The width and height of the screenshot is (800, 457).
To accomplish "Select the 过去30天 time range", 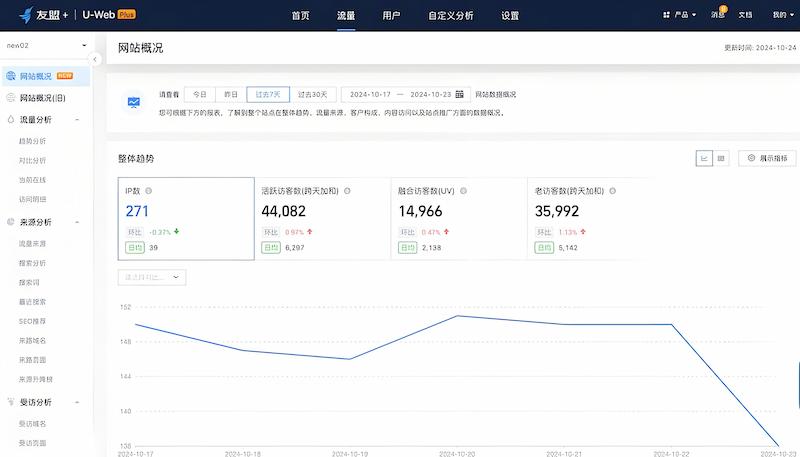I will click(312, 94).
